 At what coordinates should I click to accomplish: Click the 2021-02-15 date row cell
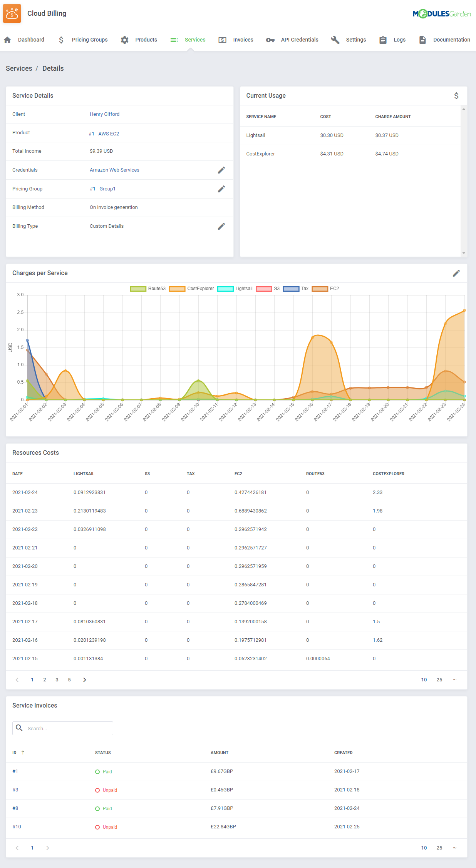(x=25, y=659)
